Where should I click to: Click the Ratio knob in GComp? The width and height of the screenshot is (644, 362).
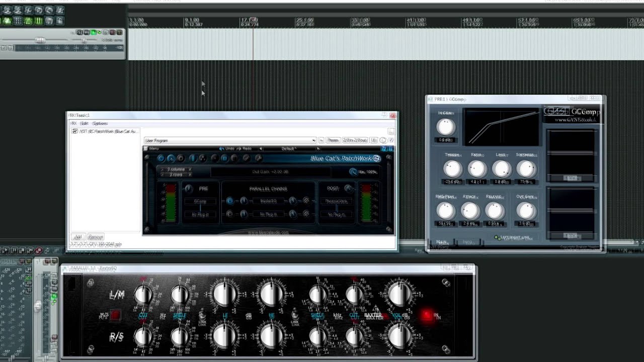click(477, 169)
